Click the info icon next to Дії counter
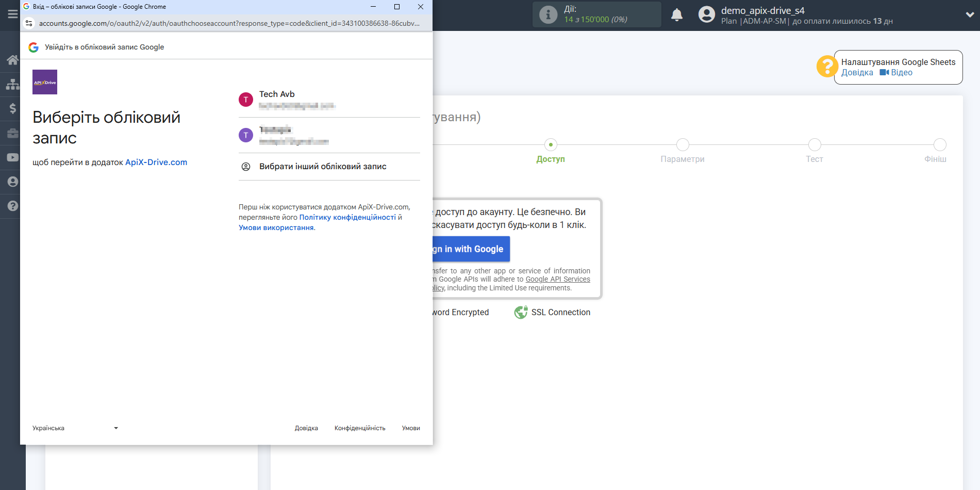 tap(548, 14)
